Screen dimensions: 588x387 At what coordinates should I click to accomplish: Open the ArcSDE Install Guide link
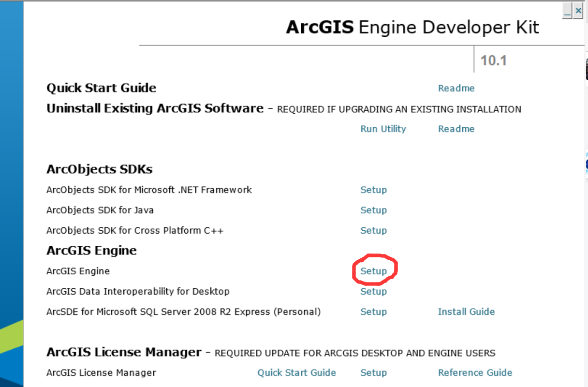coord(466,312)
